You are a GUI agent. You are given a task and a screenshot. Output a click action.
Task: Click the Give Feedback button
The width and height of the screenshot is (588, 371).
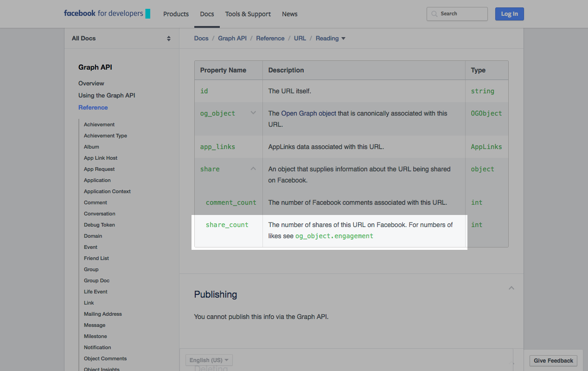(x=553, y=361)
